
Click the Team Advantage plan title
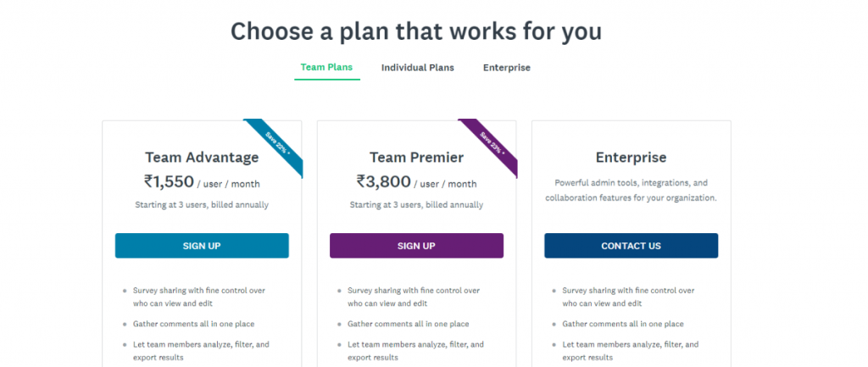pos(202,158)
